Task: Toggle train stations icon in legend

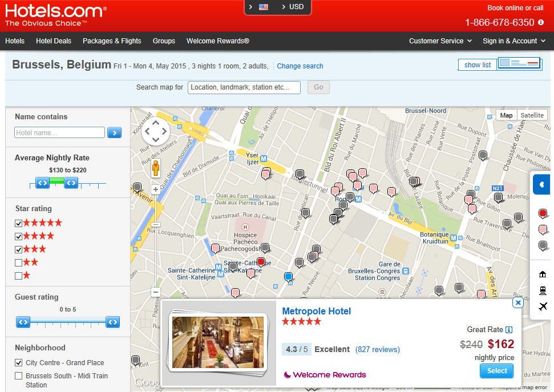Action: [543, 290]
